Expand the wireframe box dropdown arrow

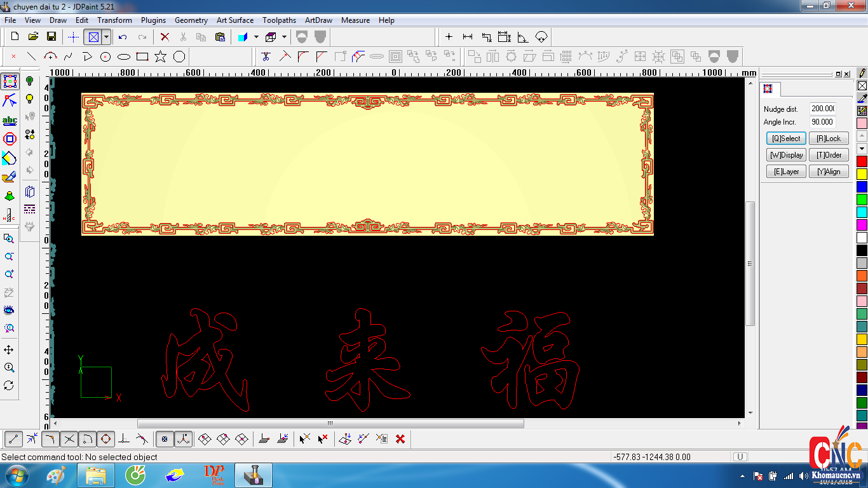[x=284, y=37]
